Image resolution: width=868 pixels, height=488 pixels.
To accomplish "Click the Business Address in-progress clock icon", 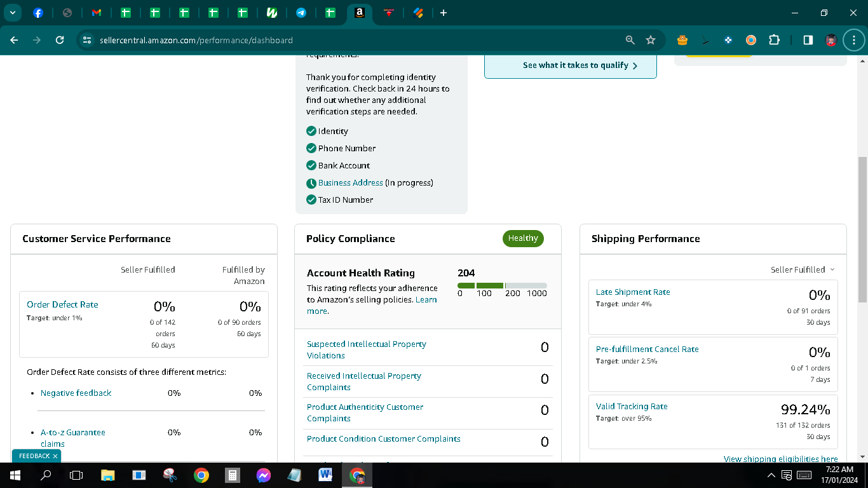I will [311, 183].
